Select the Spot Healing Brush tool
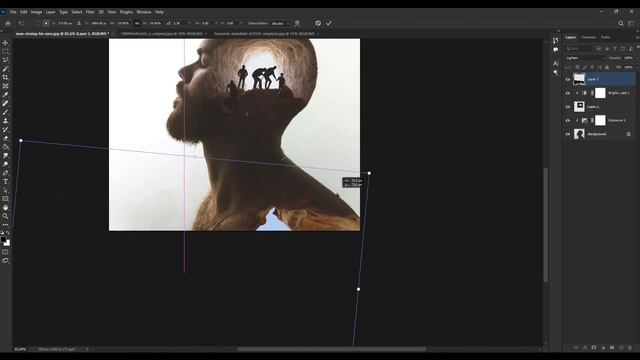640x360 pixels. [x=5, y=104]
